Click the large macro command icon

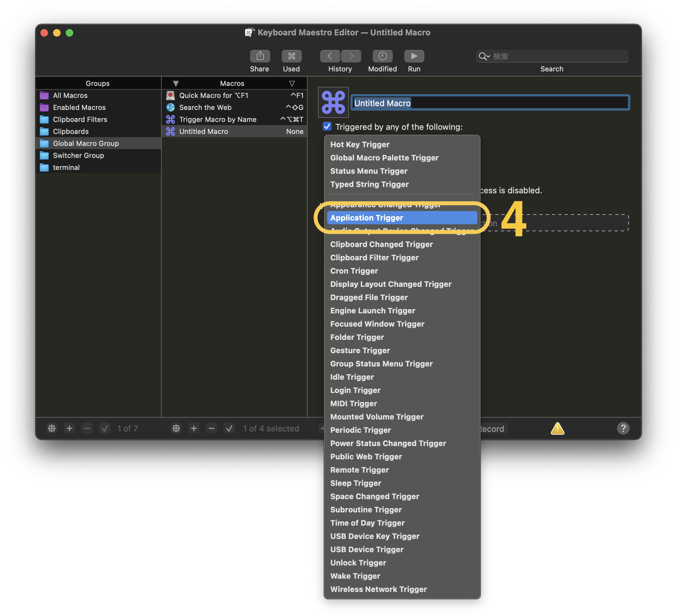click(333, 102)
